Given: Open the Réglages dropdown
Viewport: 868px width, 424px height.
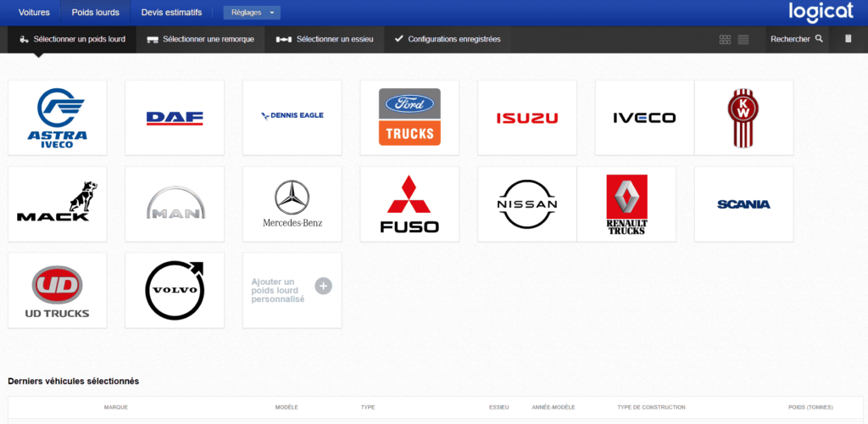Looking at the screenshot, I should click(x=252, y=13).
